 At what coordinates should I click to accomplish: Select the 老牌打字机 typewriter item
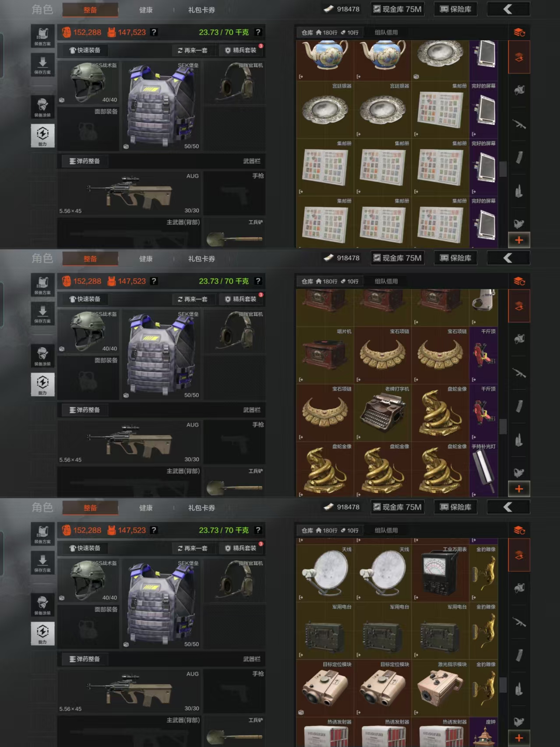click(x=383, y=412)
